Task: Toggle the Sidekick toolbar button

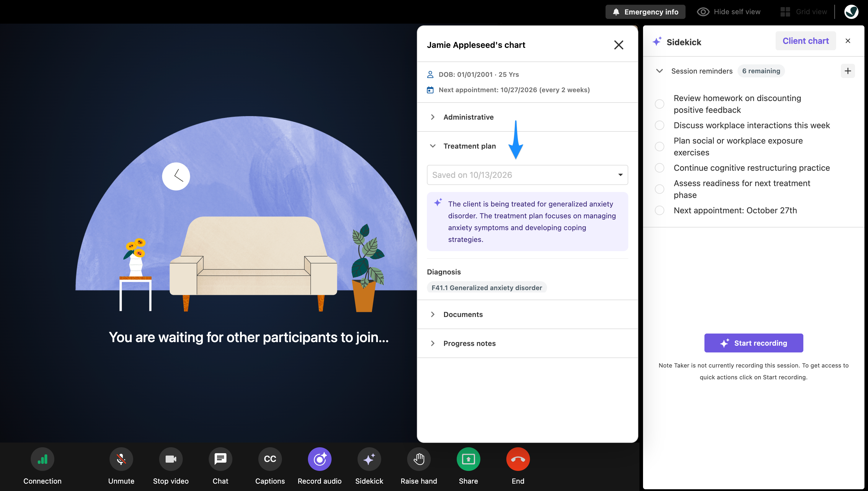Action: click(x=369, y=459)
